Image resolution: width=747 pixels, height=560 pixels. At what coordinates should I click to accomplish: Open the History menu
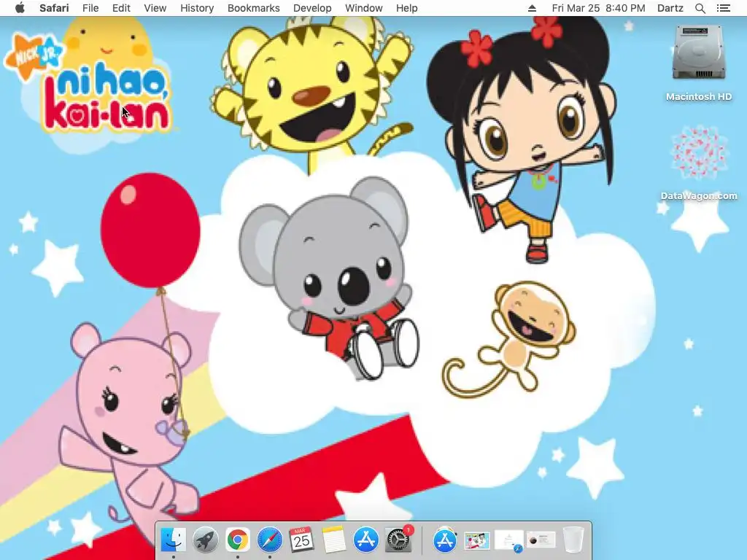(x=197, y=8)
